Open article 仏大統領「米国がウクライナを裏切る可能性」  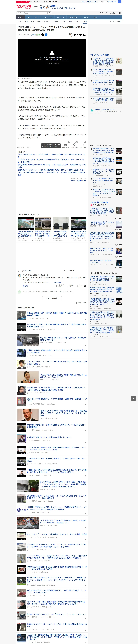49,437
